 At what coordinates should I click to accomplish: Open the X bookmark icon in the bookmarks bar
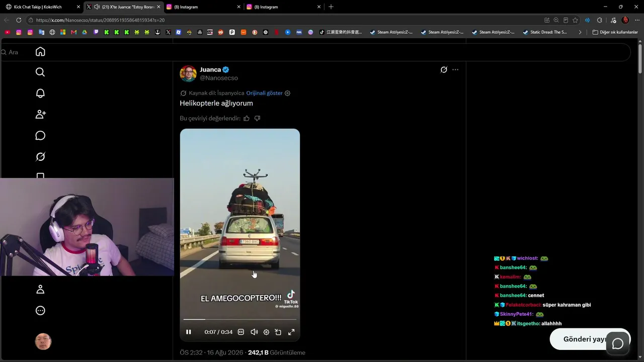pos(168,32)
